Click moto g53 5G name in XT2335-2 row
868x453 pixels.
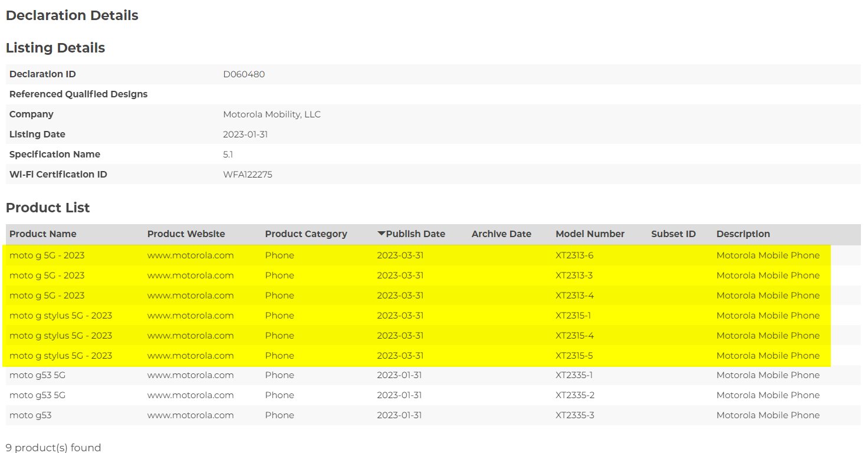coord(38,395)
